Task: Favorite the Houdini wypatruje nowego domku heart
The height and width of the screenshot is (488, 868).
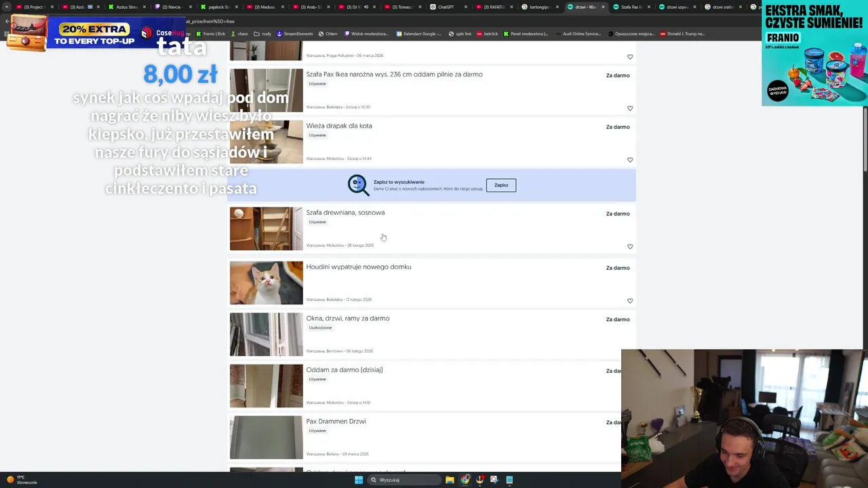Action: pyautogui.click(x=630, y=301)
